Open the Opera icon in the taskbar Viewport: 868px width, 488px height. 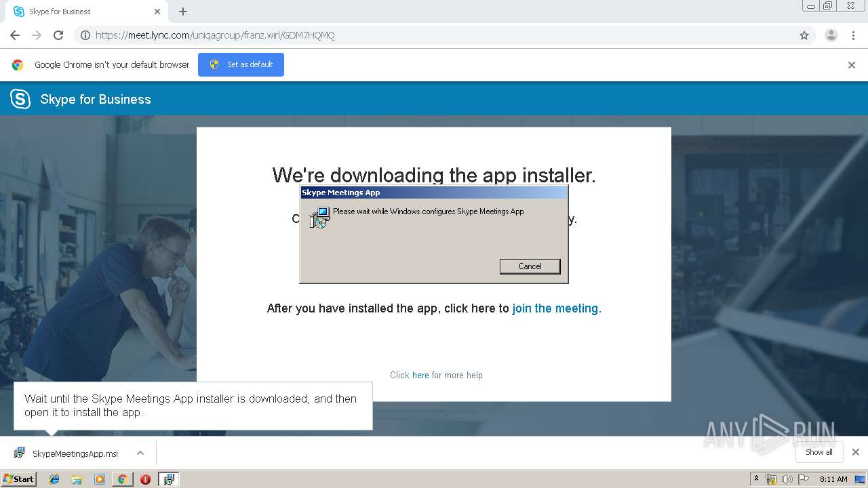click(x=145, y=479)
